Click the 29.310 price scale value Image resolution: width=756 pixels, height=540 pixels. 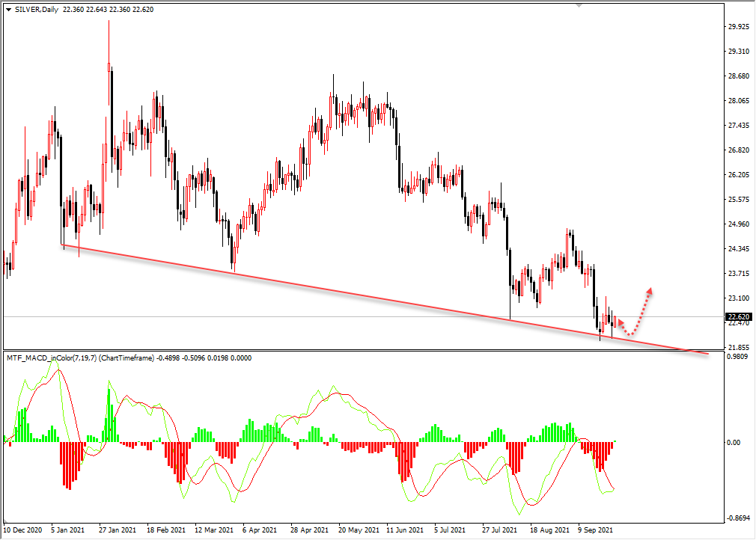coord(739,51)
